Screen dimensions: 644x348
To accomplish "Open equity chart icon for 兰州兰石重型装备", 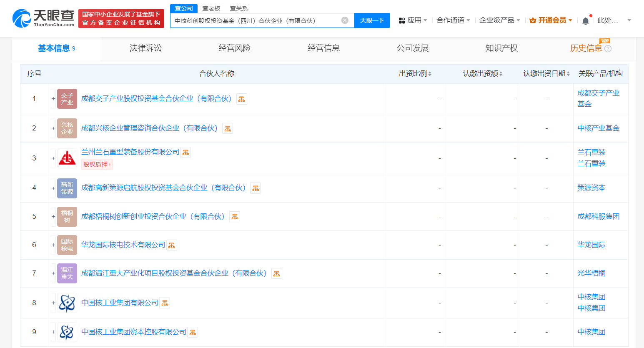I will click(186, 153).
